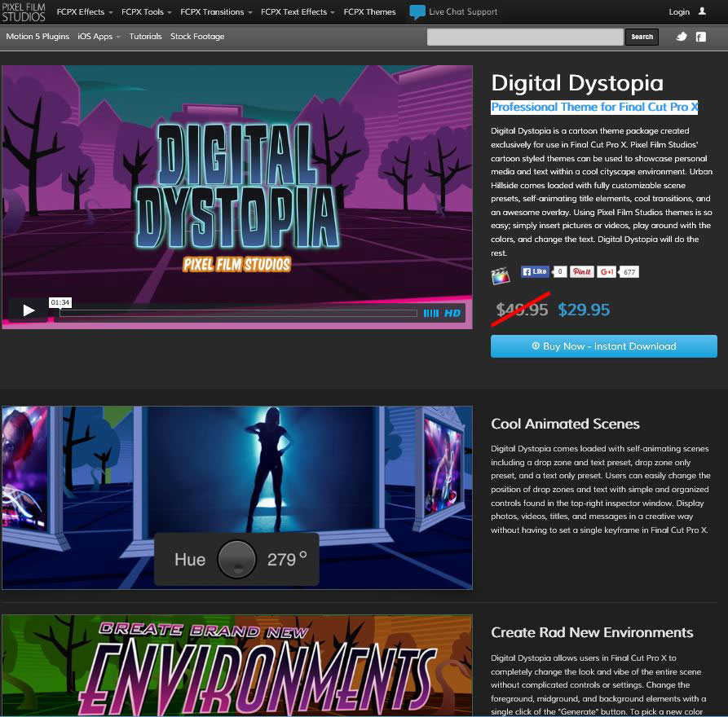This screenshot has width=728, height=717.
Task: Click the Login link
Action: coord(679,12)
